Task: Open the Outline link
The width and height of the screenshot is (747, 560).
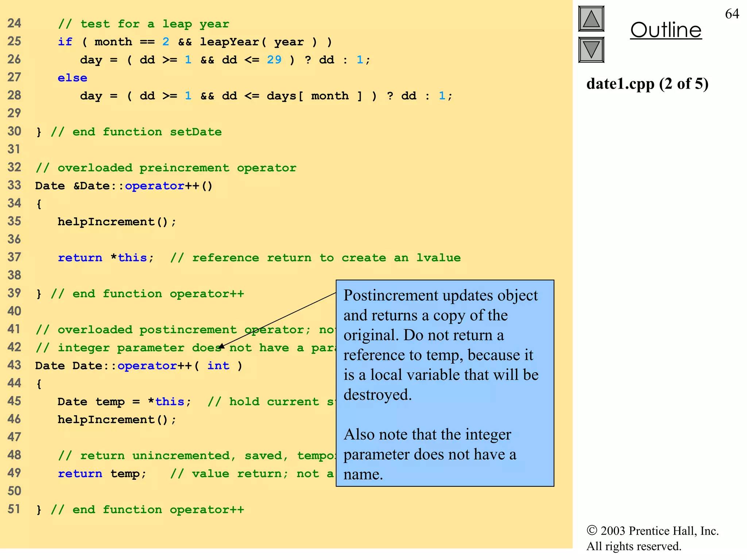Action: (x=666, y=30)
